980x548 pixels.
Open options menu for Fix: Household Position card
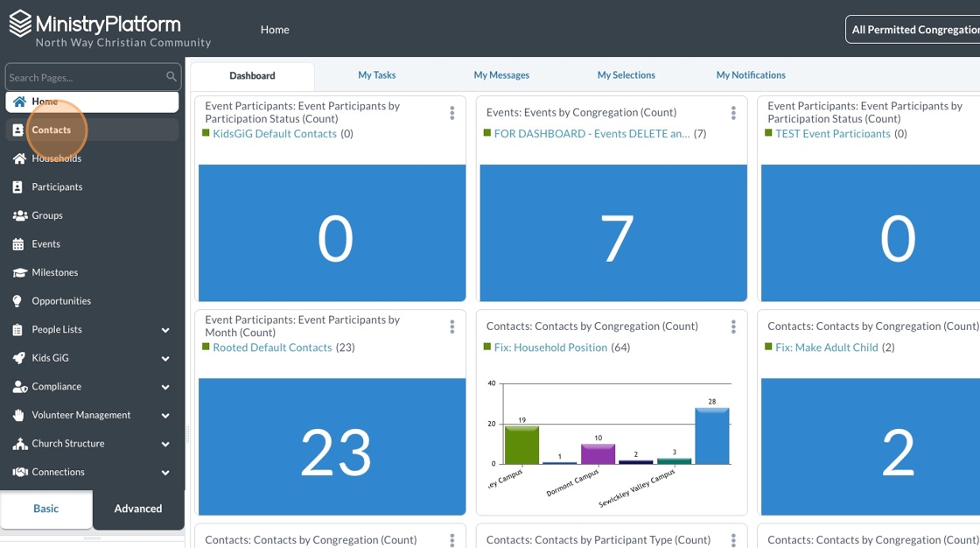(x=733, y=327)
